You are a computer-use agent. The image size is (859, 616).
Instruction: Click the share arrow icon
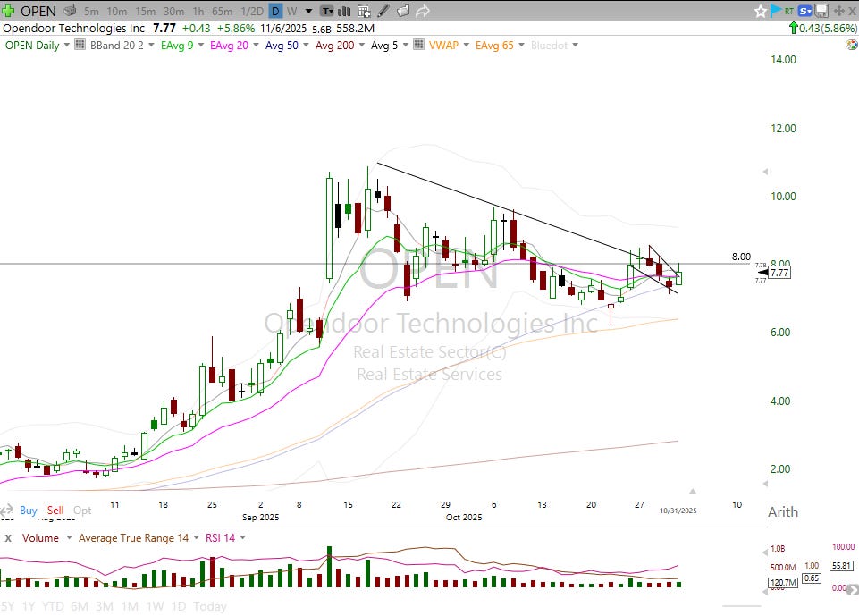point(423,11)
